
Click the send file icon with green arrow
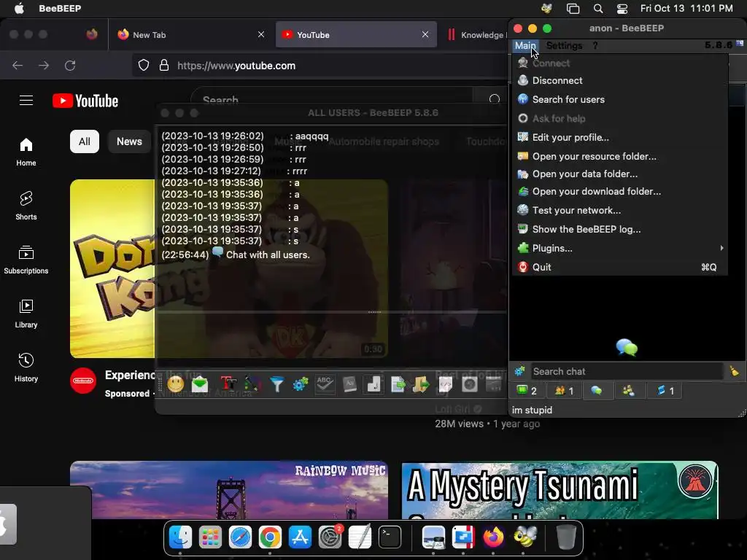398,384
